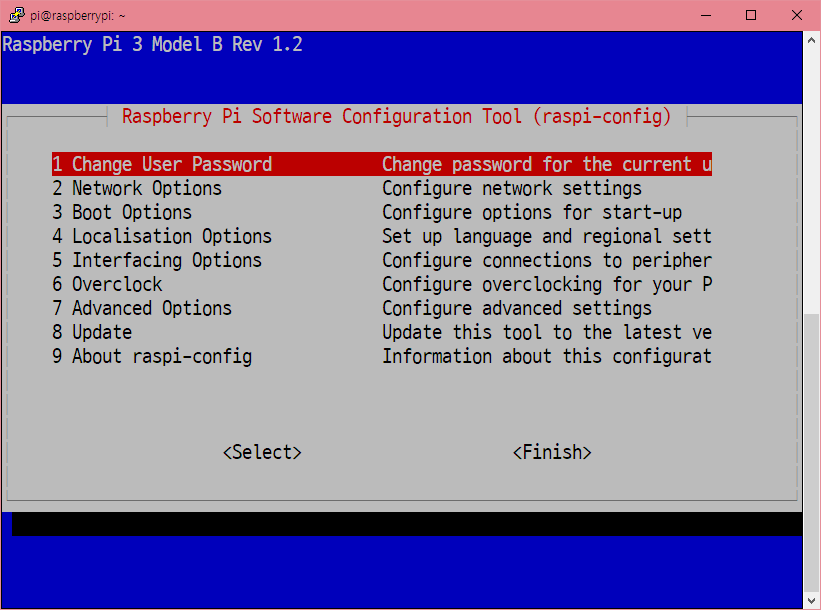821x610 pixels.
Task: Click the raspi-config dialog title text
Action: 396,116
